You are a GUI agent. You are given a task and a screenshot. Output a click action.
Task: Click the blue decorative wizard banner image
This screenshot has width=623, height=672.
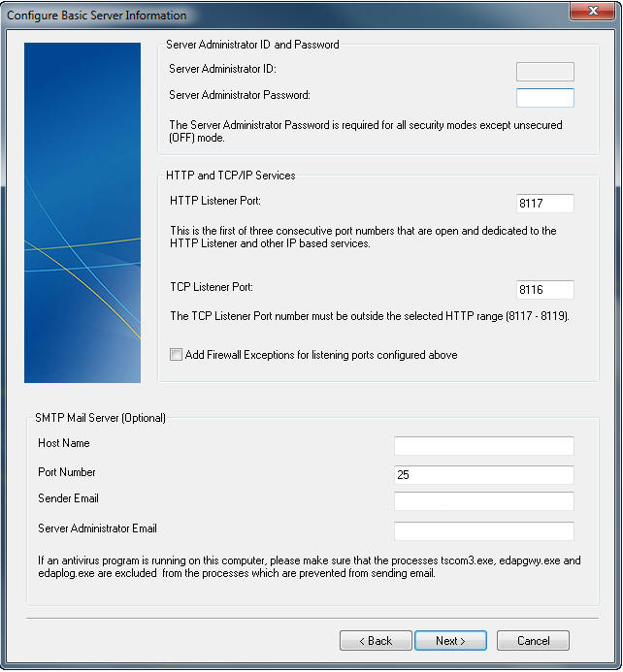click(82, 212)
